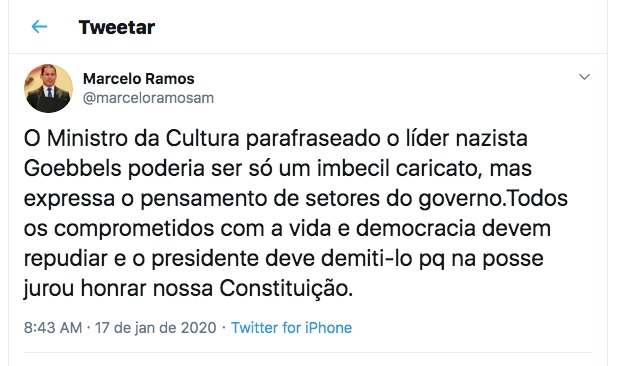This screenshot has width=626, height=366.
Task: Click the Marcelo Ramos display name
Action: tap(139, 79)
